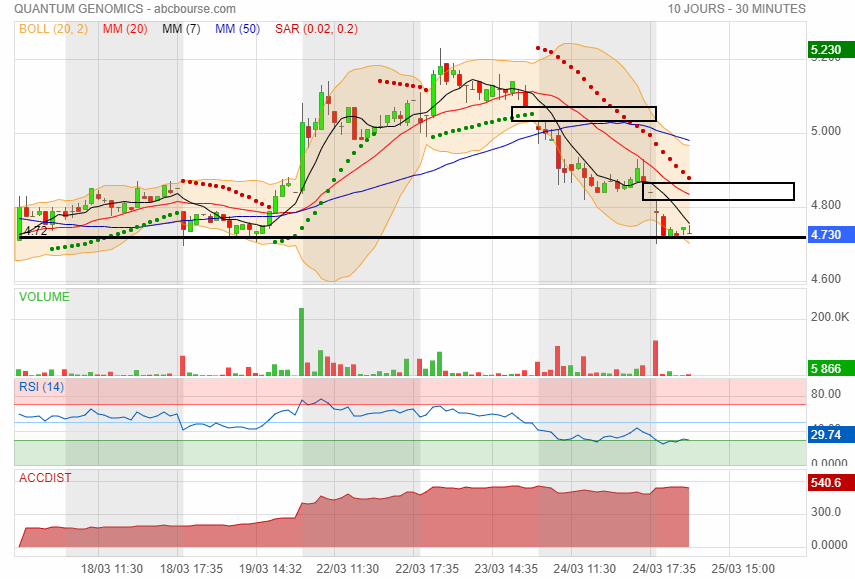Click the red 540.6 ACCDIST value tag

(x=830, y=482)
